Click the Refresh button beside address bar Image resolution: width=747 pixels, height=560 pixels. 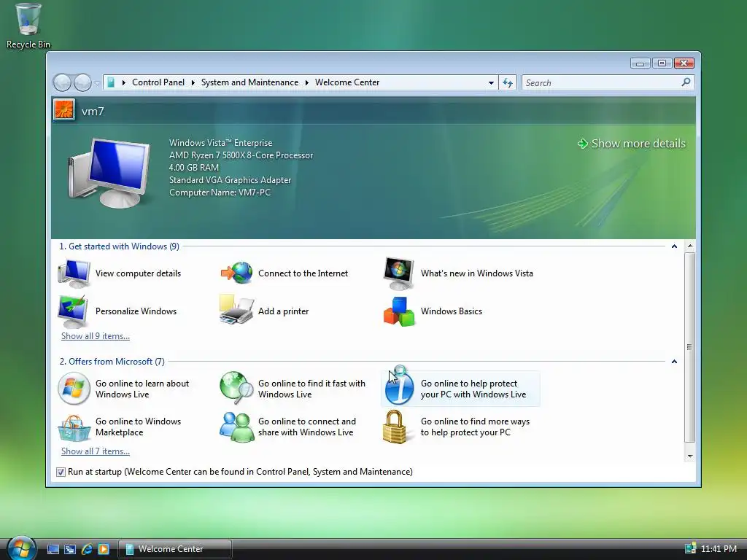[x=508, y=83]
